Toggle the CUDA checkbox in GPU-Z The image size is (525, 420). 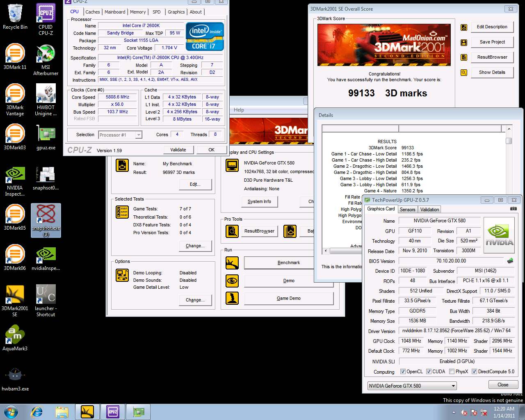point(429,372)
